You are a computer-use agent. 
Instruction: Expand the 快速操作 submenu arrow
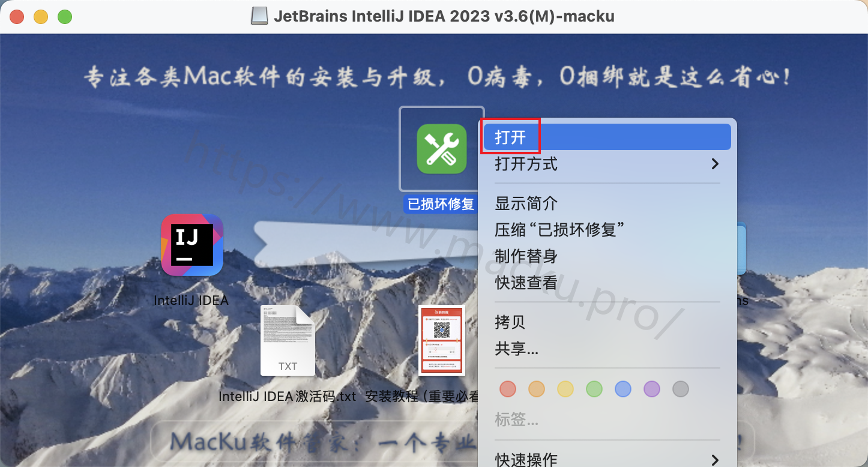click(x=714, y=460)
